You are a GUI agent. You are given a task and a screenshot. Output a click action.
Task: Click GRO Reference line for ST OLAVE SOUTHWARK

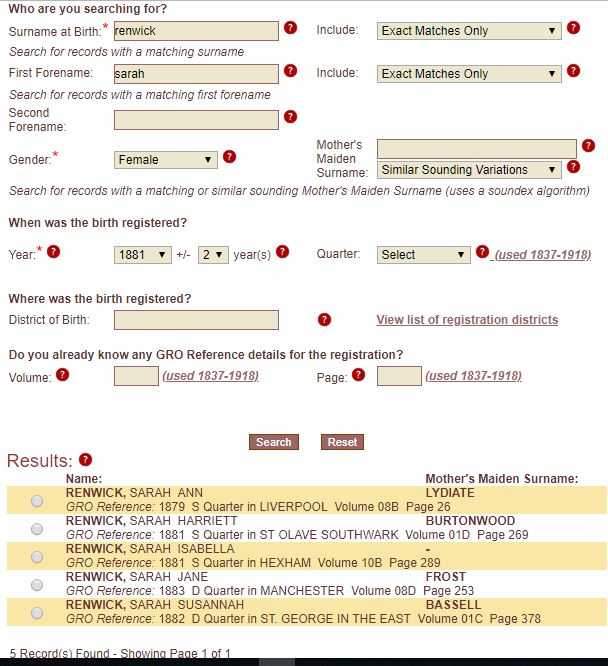point(297,535)
